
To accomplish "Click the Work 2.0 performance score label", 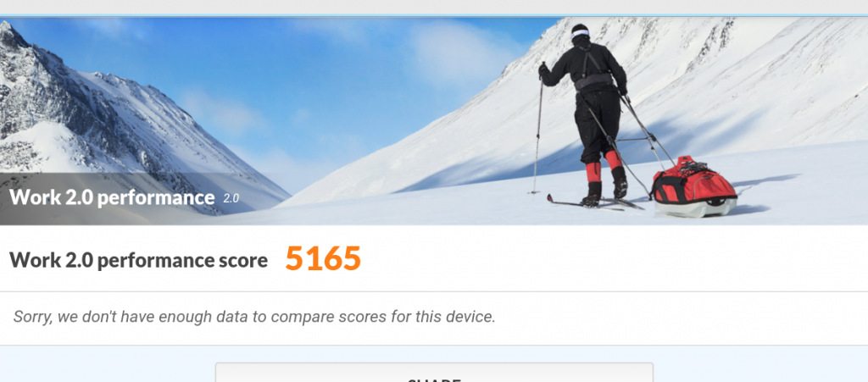I will pos(138,260).
